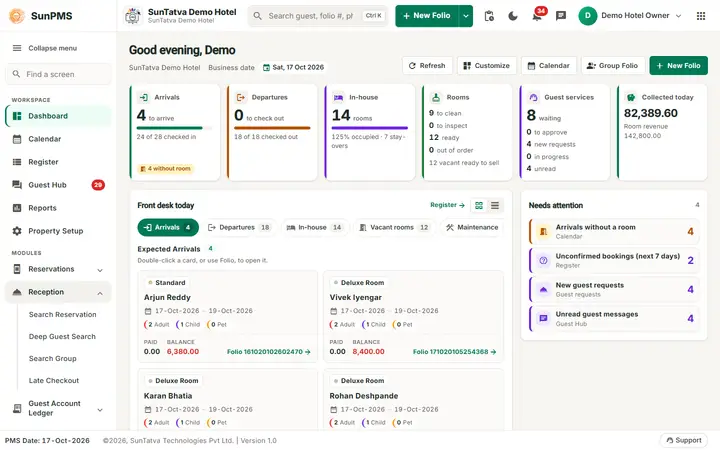Focus the Find a screen field
This screenshot has width=720, height=450.
pos(58,74)
